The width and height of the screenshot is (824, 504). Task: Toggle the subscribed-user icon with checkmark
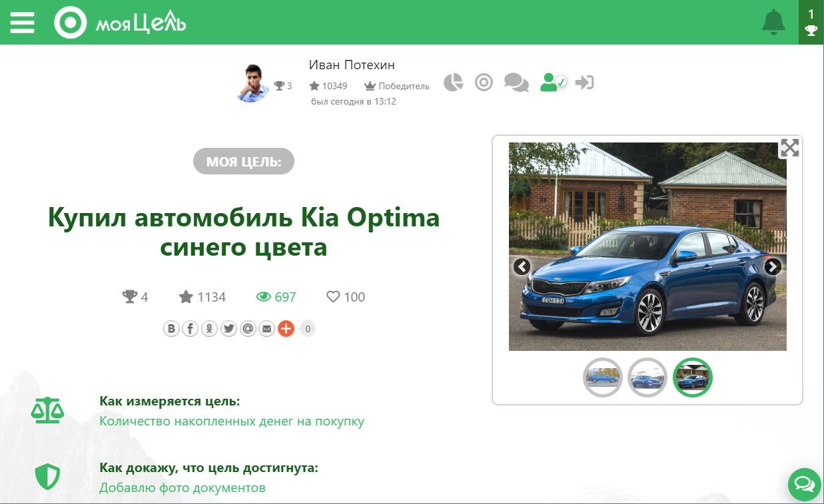click(553, 83)
